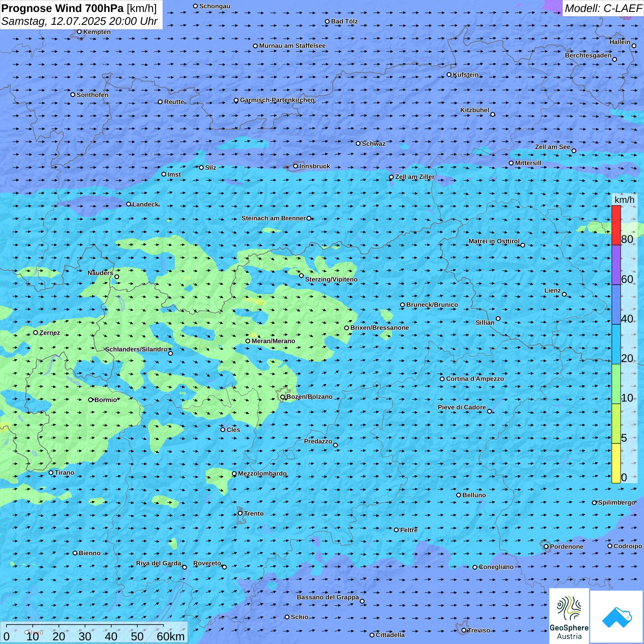Image resolution: width=644 pixels, height=644 pixels.
Task: Click the Bienno label
Action: click(89, 553)
